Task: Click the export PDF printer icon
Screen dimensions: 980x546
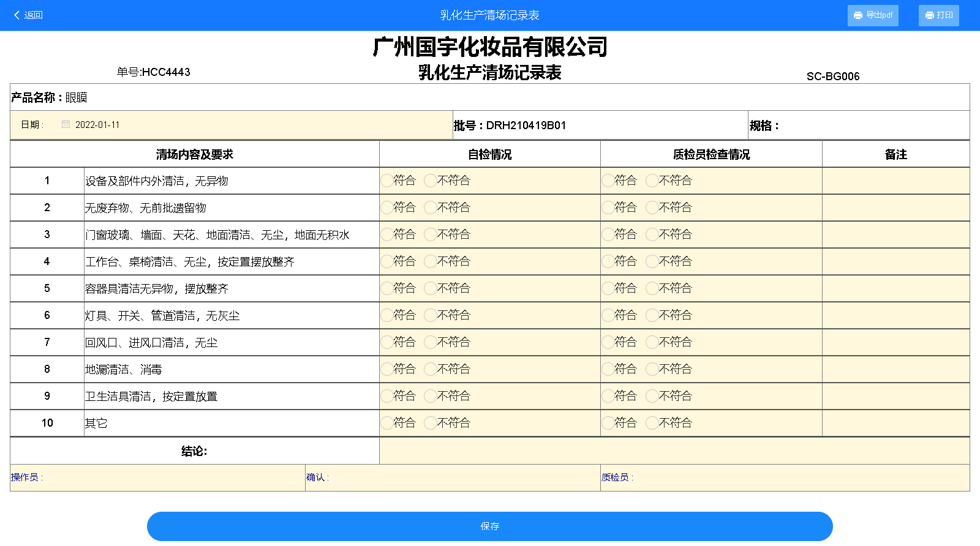Action: (x=858, y=15)
